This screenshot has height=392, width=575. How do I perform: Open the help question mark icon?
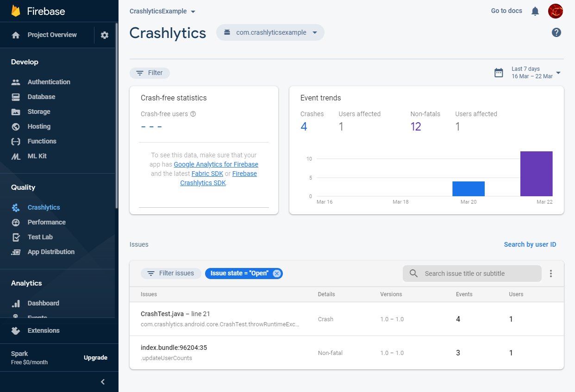pos(556,32)
